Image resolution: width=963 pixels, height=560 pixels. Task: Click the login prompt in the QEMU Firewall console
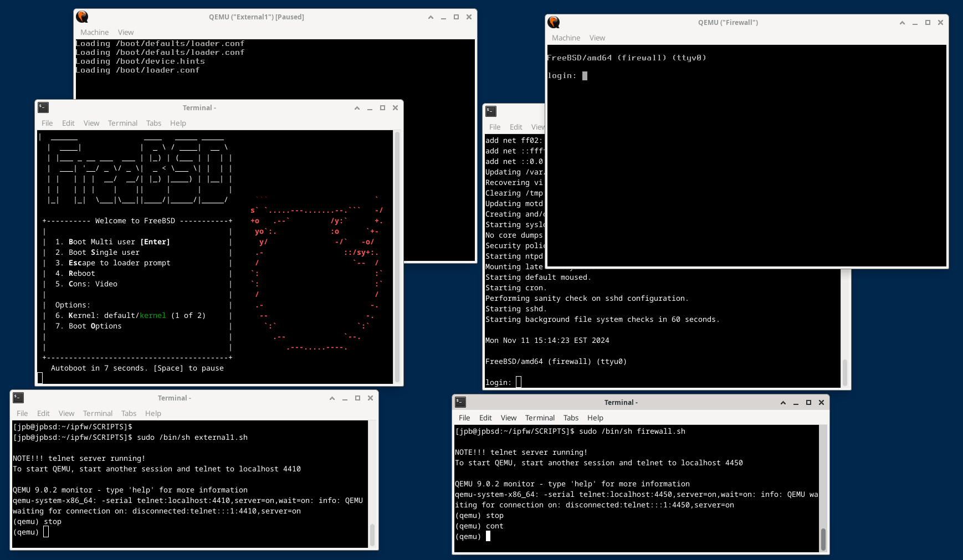click(567, 76)
